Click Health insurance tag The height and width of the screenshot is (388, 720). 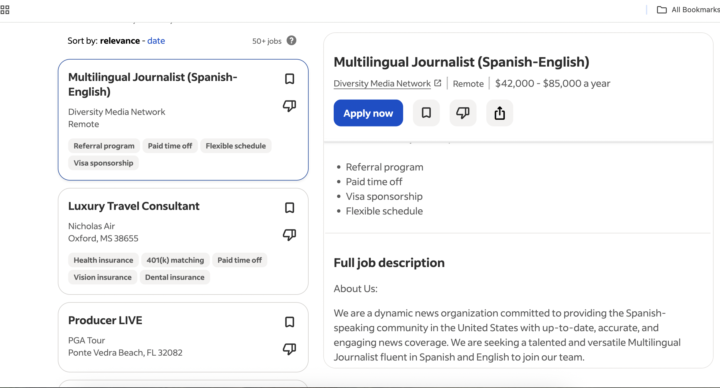click(103, 260)
